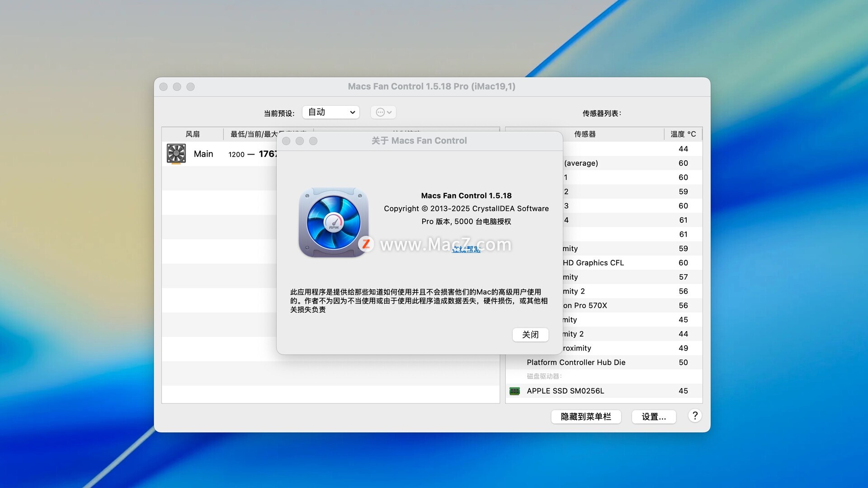Click the red Z watermark logo
Image resolution: width=868 pixels, height=488 pixels.
(x=366, y=244)
